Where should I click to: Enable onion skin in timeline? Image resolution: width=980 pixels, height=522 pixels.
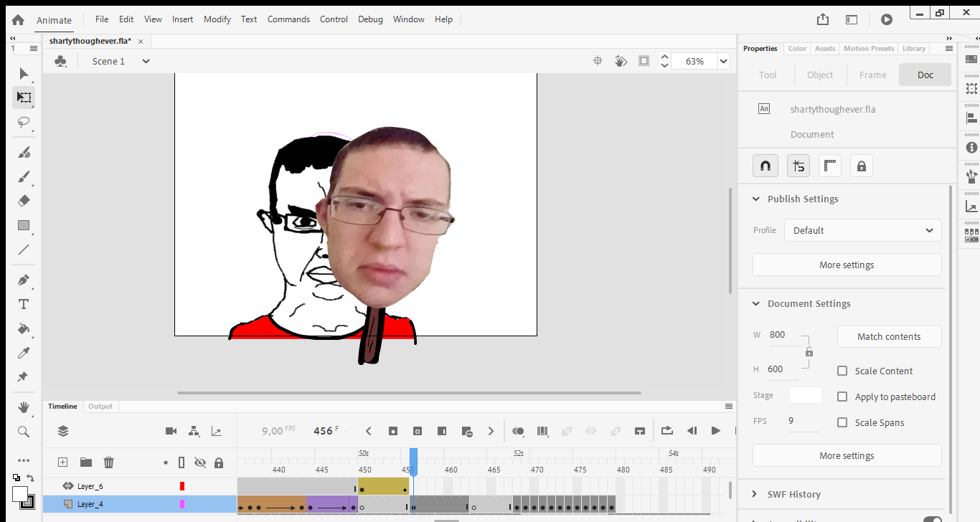coord(518,431)
